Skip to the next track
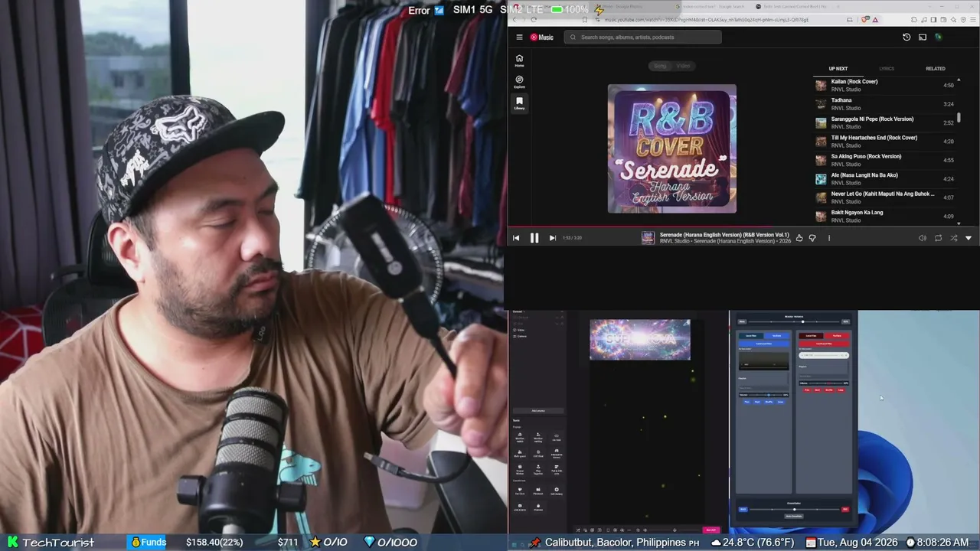This screenshot has width=980, height=551. tap(552, 238)
